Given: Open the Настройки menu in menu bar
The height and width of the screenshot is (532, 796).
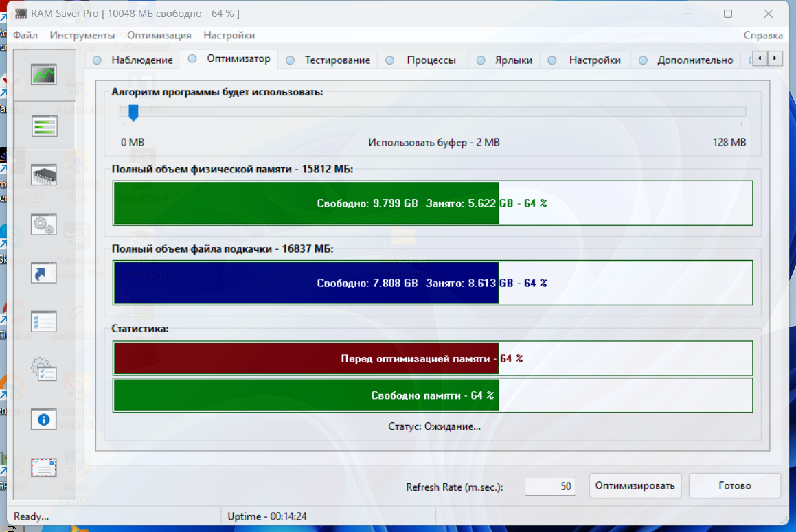Looking at the screenshot, I should click(229, 35).
